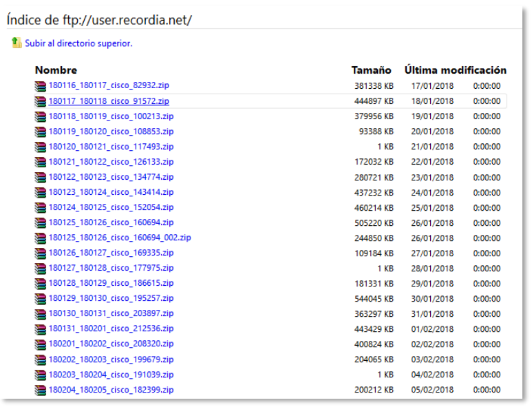Download 180125_180126_cisco_160694.zip
The height and width of the screenshot is (407, 532).
click(x=111, y=222)
